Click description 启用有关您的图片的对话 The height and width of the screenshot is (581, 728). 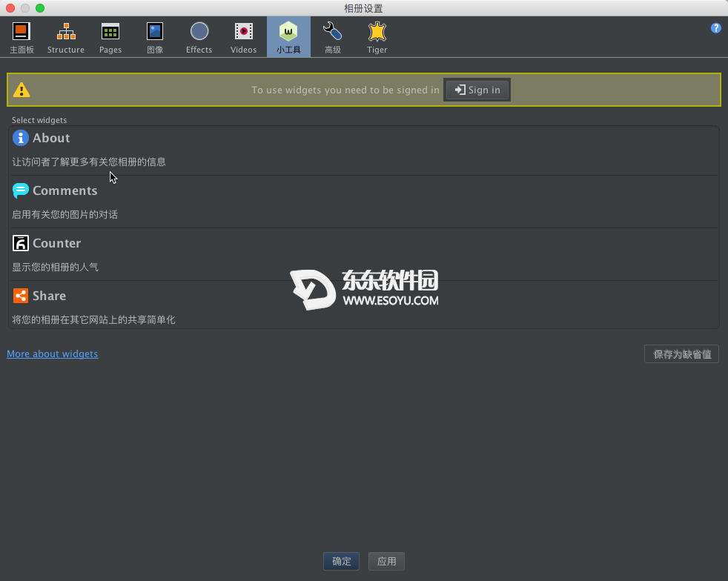click(x=64, y=214)
